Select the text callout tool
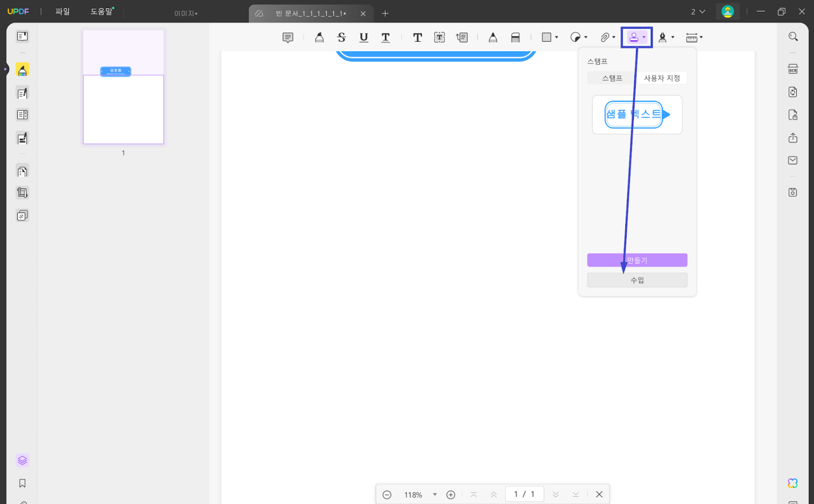814x504 pixels. pos(462,37)
